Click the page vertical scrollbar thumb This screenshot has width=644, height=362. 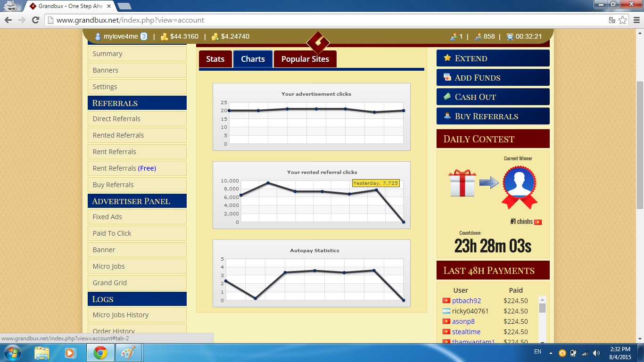(640, 145)
